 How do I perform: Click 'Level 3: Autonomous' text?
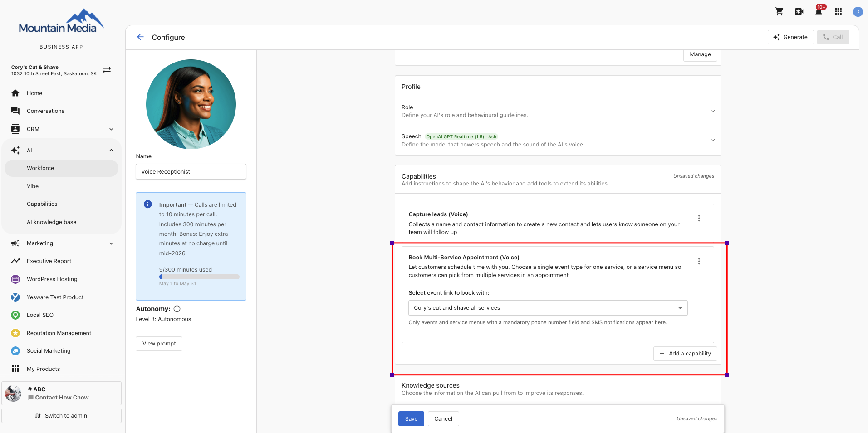[163, 319]
